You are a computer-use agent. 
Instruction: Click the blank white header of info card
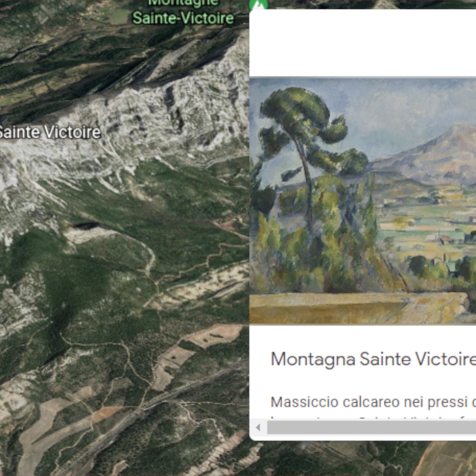[x=362, y=43]
